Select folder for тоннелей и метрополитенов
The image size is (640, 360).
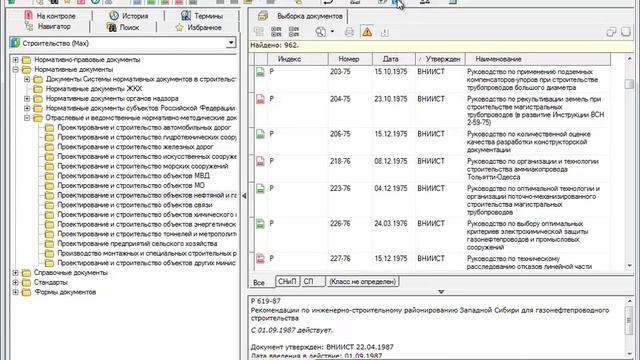pos(147,234)
